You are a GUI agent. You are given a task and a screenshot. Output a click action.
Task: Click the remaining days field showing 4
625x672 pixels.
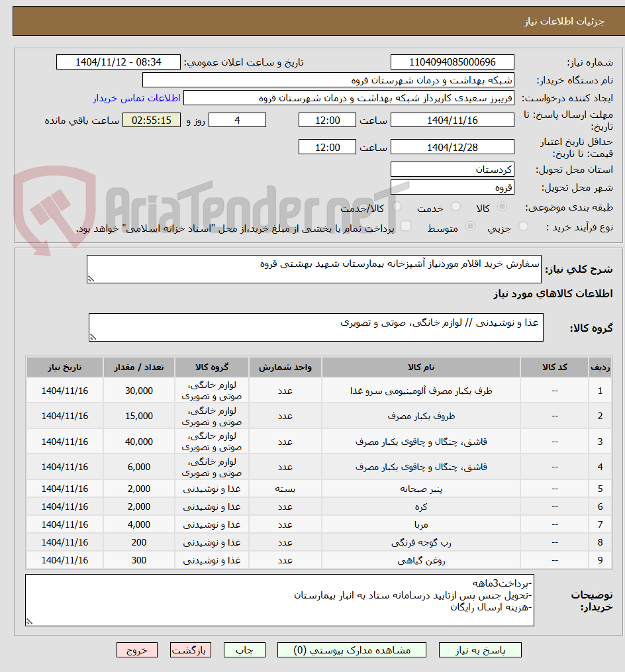click(237, 120)
